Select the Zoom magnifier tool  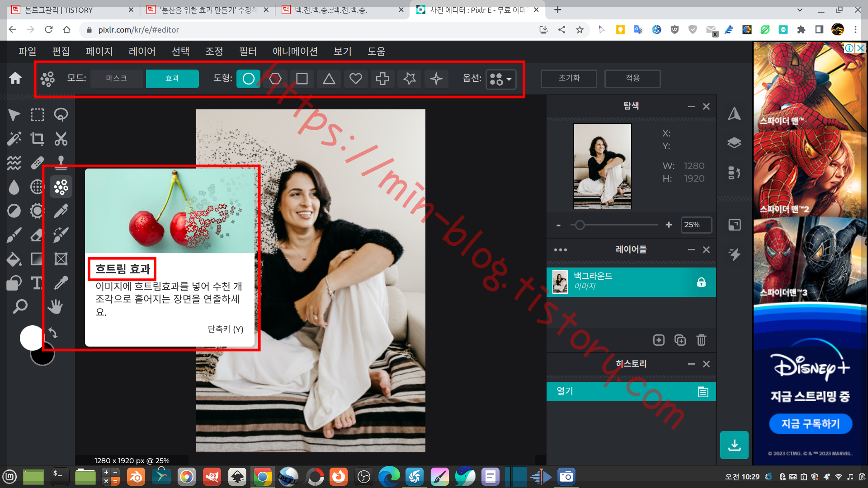click(19, 307)
